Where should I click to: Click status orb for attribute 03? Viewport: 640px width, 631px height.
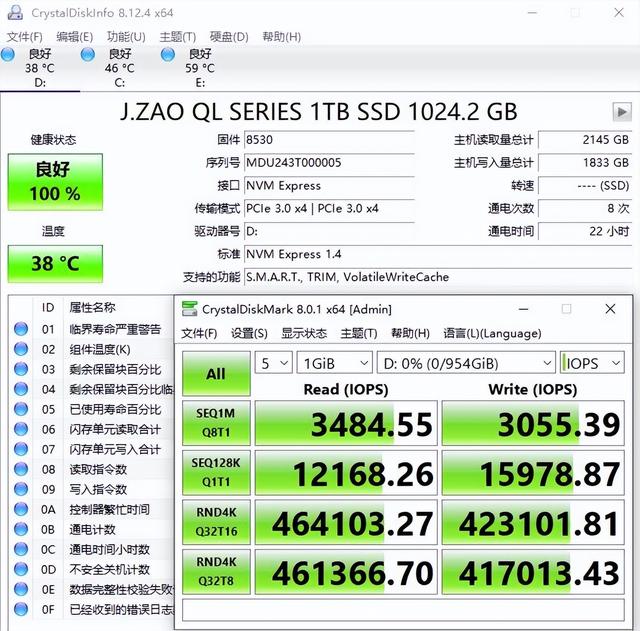coord(21,369)
